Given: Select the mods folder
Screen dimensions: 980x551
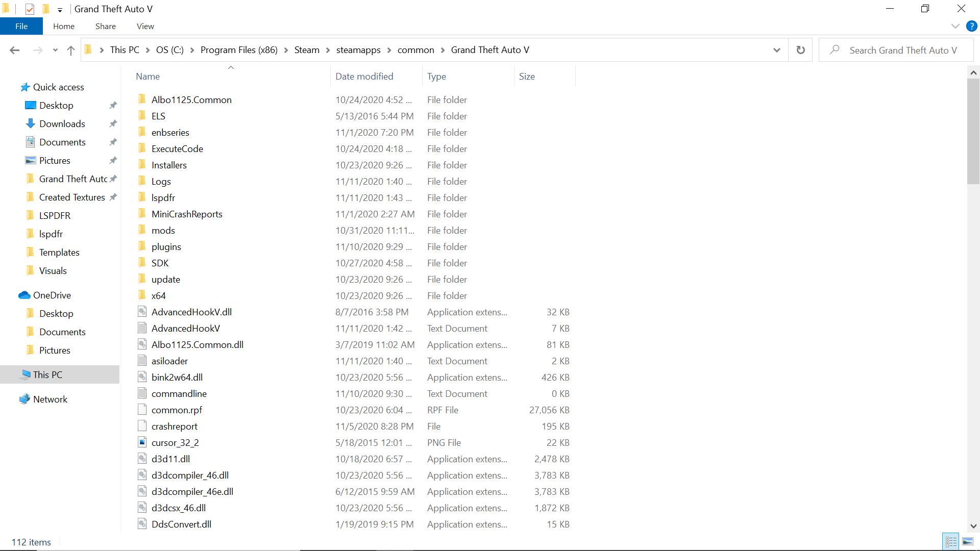Looking at the screenshot, I should tap(163, 230).
